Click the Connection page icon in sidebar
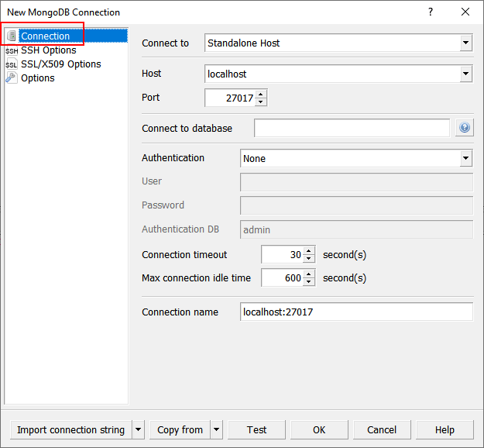 coord(12,36)
